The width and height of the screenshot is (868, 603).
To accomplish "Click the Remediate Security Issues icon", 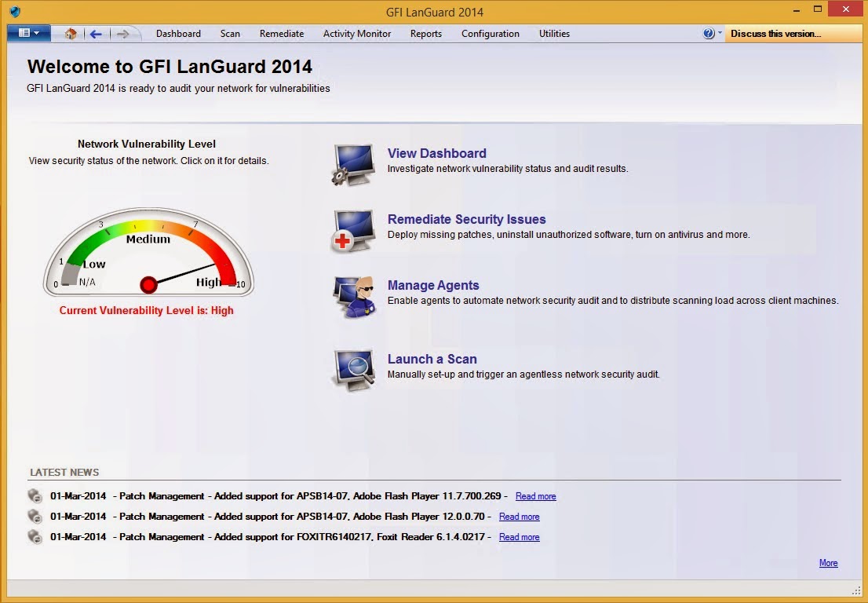I will (x=352, y=231).
